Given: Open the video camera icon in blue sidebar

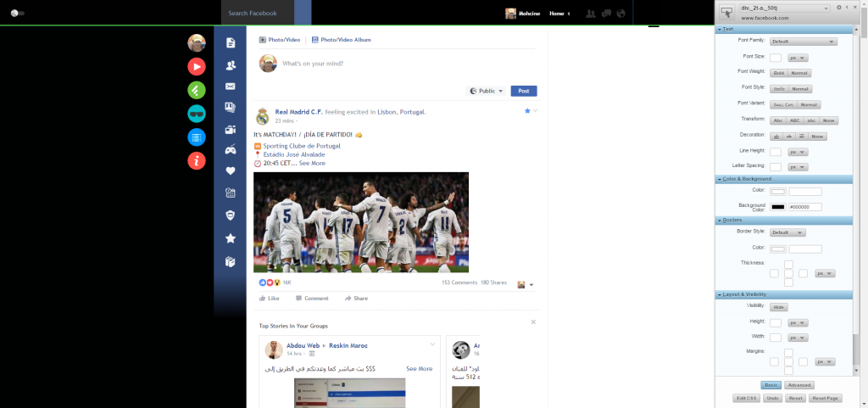Looking at the screenshot, I should pyautogui.click(x=231, y=130).
